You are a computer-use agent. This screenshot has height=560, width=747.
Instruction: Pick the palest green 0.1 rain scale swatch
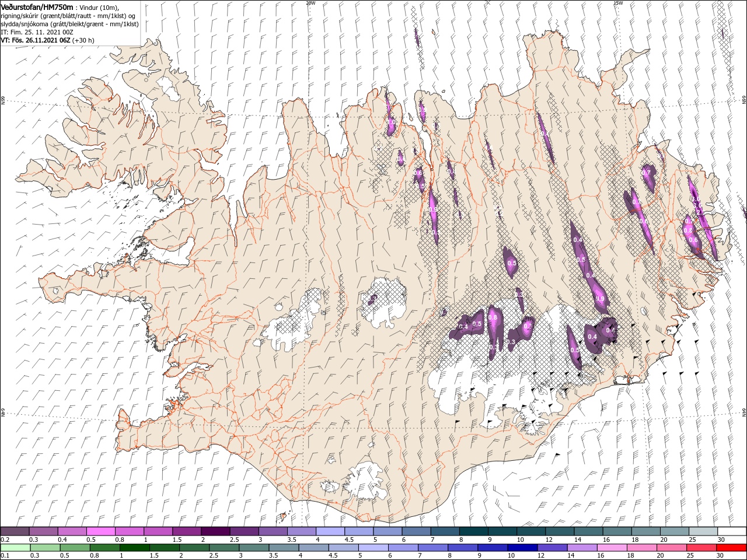point(15,547)
